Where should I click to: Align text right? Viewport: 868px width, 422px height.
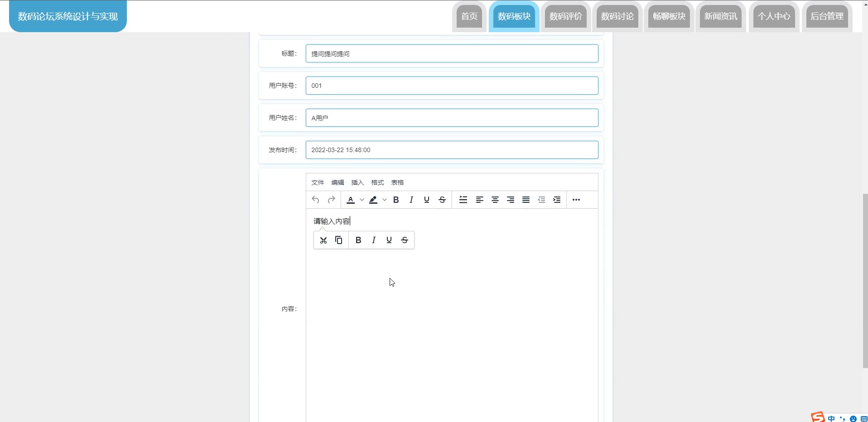pyautogui.click(x=511, y=200)
